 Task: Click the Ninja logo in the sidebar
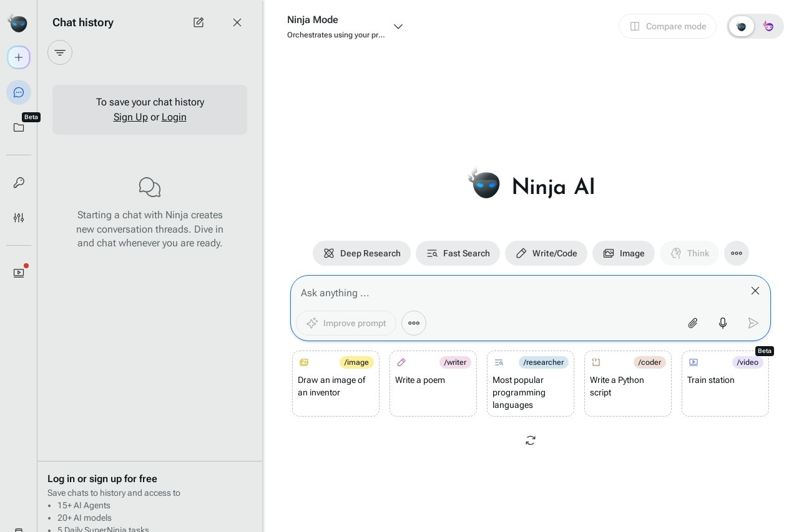coord(18,23)
